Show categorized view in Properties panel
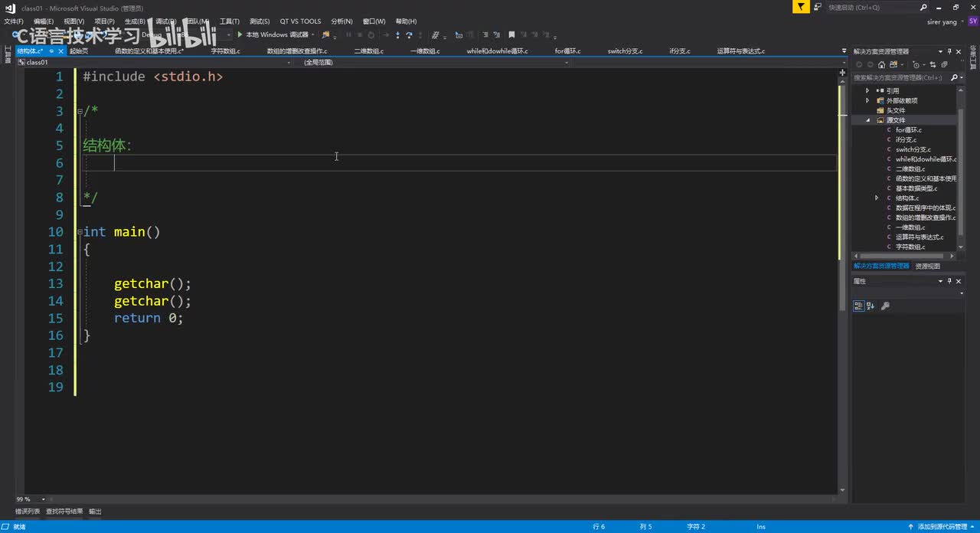The height and width of the screenshot is (533, 980). pyautogui.click(x=859, y=306)
